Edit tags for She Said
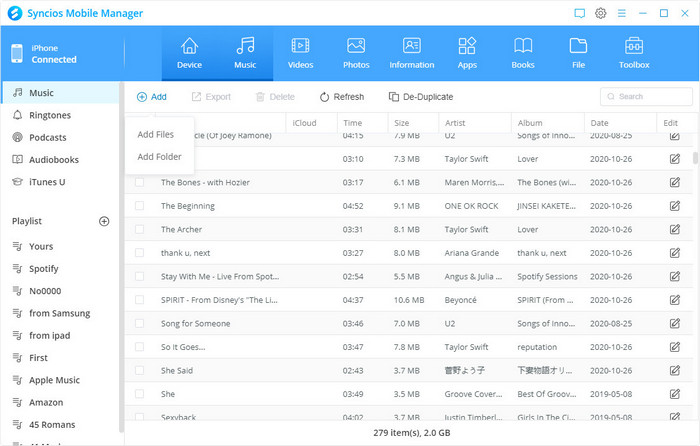 [x=675, y=371]
